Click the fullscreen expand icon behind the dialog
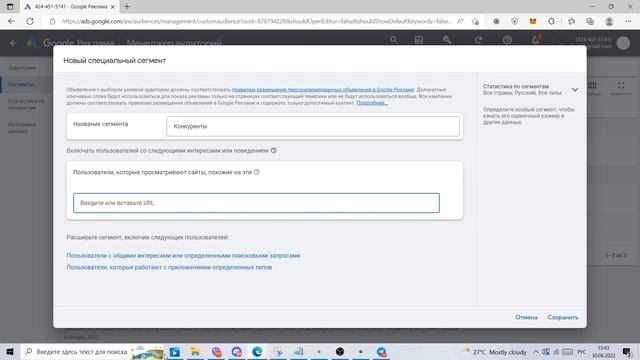Screen dimensions: 640x360 click(x=621, y=85)
